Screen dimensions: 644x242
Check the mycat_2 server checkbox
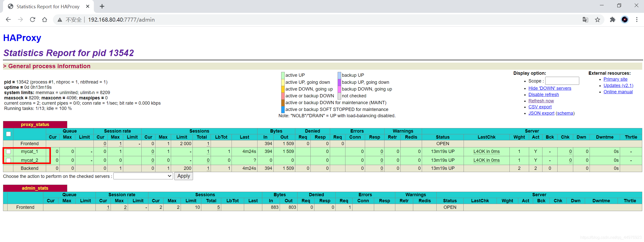click(x=9, y=160)
